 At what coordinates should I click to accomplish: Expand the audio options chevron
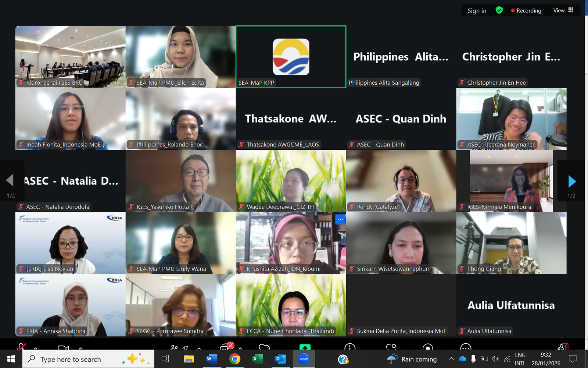[x=36, y=347]
